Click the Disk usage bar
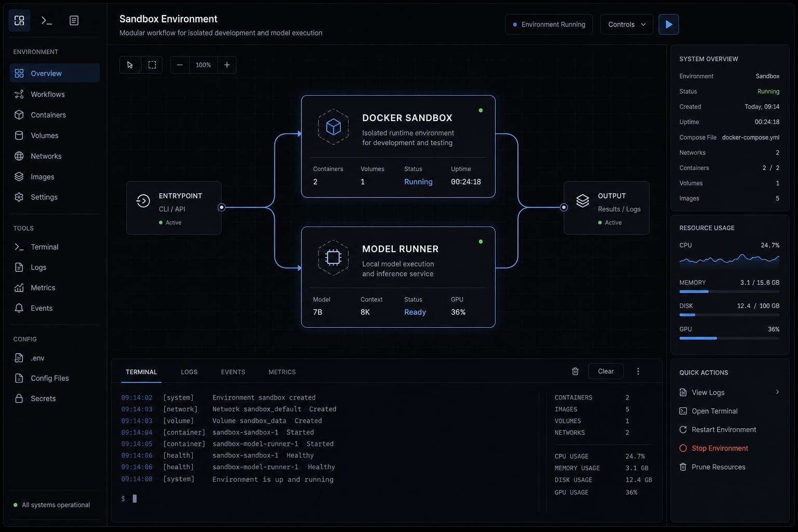Image resolution: width=798 pixels, height=532 pixels. coord(729,315)
